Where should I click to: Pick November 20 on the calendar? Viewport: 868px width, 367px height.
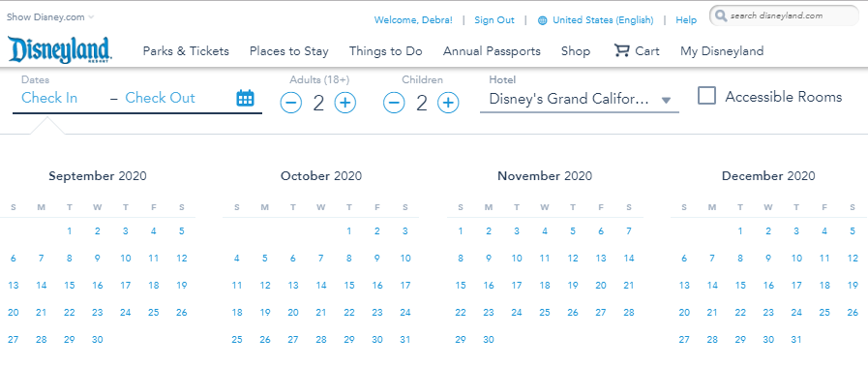pyautogui.click(x=601, y=286)
